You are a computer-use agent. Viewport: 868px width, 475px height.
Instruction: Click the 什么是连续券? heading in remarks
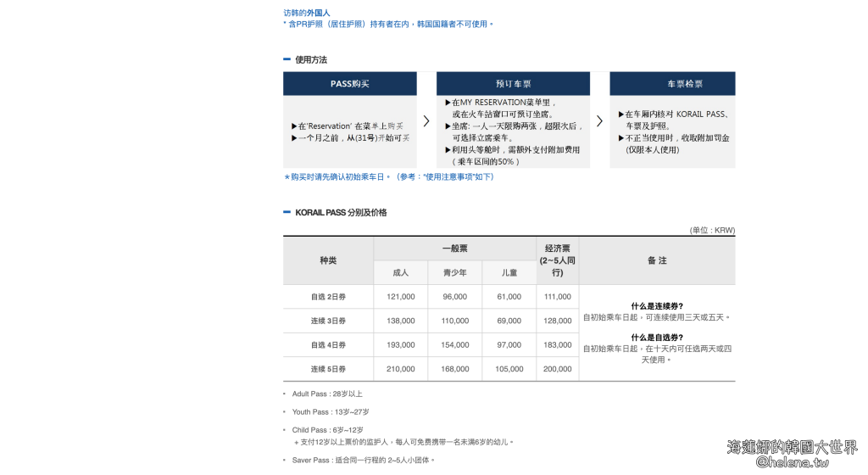(x=657, y=306)
